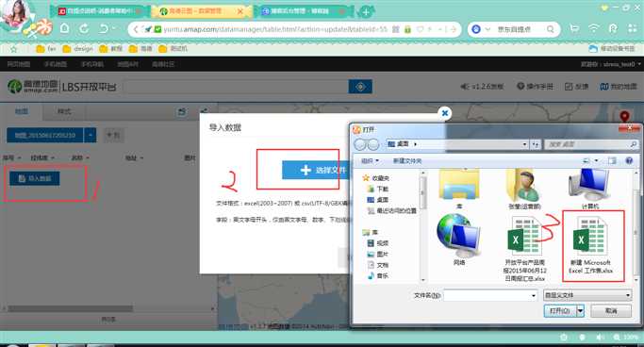Viewport: 644px width, 347px height.
Task: Select 图片 library in navigation pane
Action: (x=378, y=255)
